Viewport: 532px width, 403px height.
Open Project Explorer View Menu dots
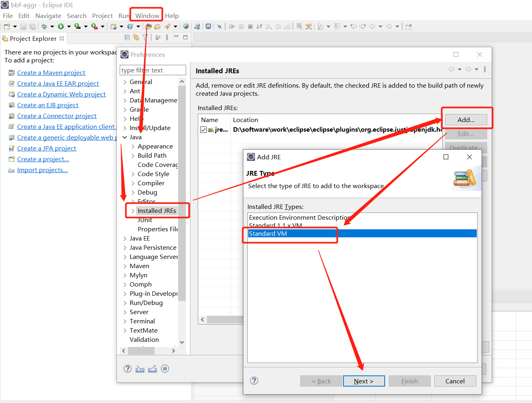pyautogui.click(x=167, y=37)
